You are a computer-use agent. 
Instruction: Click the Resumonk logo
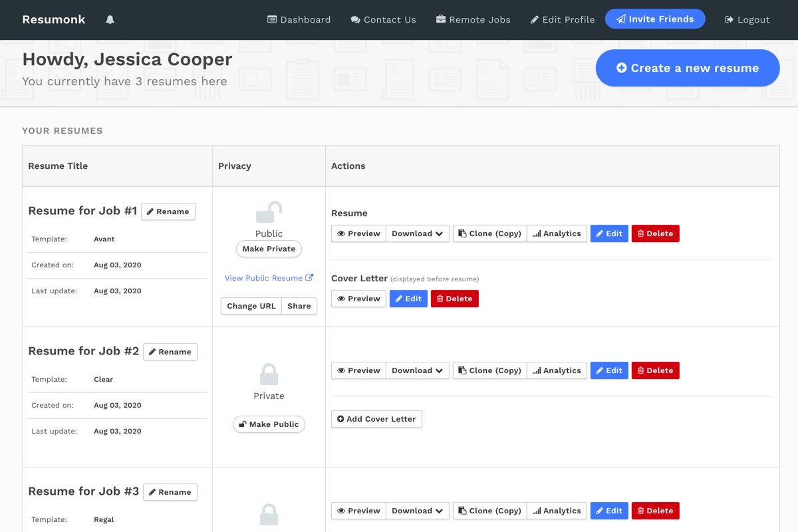coord(54,19)
